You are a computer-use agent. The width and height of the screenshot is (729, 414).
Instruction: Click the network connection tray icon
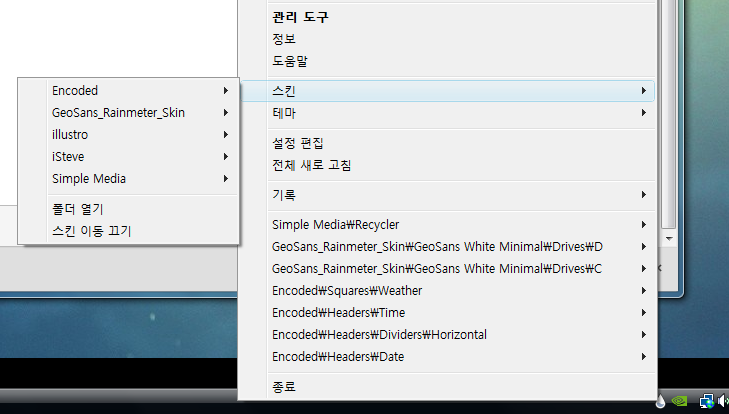click(x=707, y=402)
